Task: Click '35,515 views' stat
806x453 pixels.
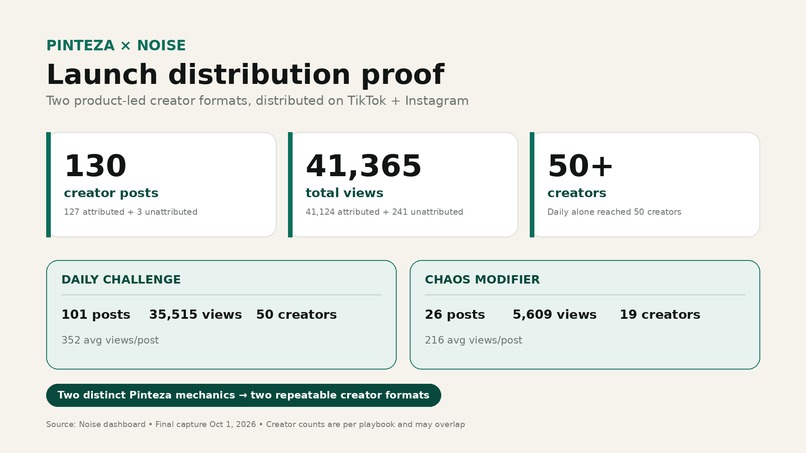Action: click(x=195, y=315)
